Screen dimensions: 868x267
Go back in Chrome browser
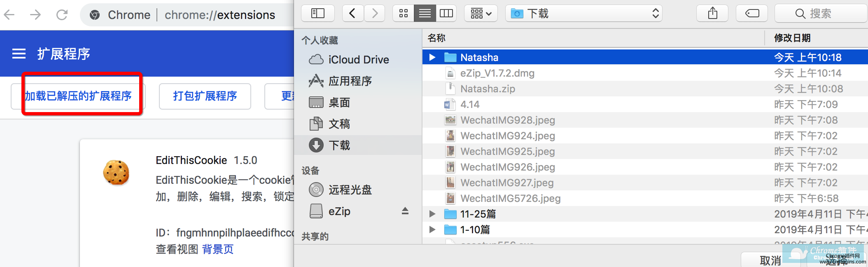(9, 15)
